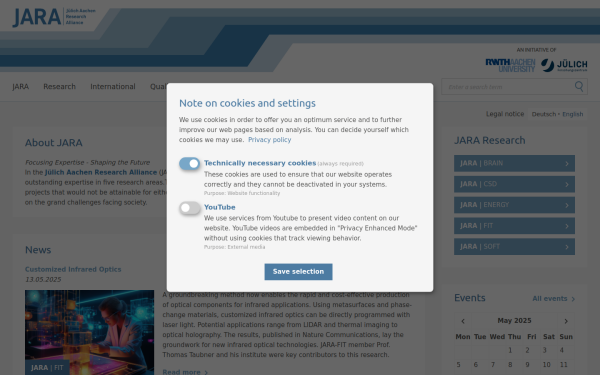The width and height of the screenshot is (600, 375).
Task: Click the chevron on the JARA | SOFT button
Action: pyautogui.click(x=567, y=247)
